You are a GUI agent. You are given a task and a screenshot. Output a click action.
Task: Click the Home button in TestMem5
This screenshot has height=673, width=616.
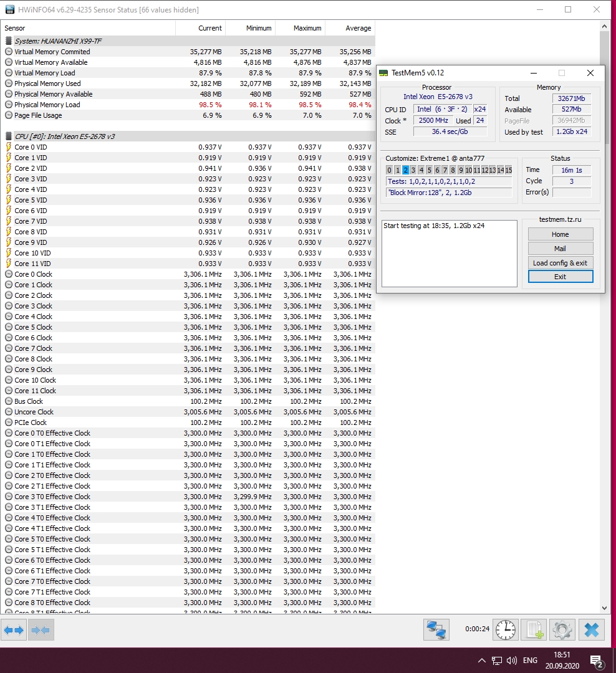coord(560,234)
